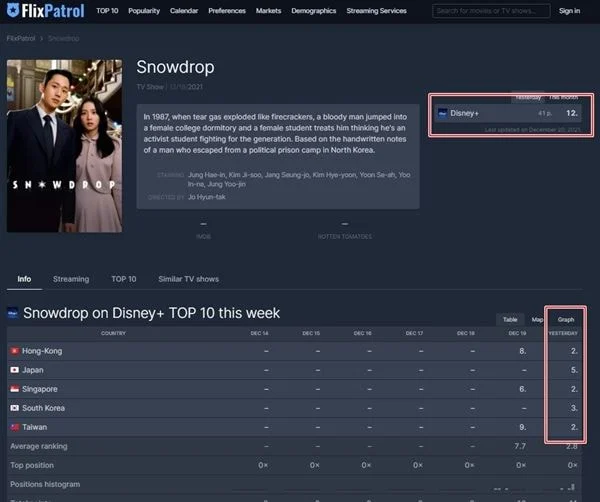600x502 pixels.
Task: Open the TOP 10 menu in the header
Action: pyautogui.click(x=107, y=11)
